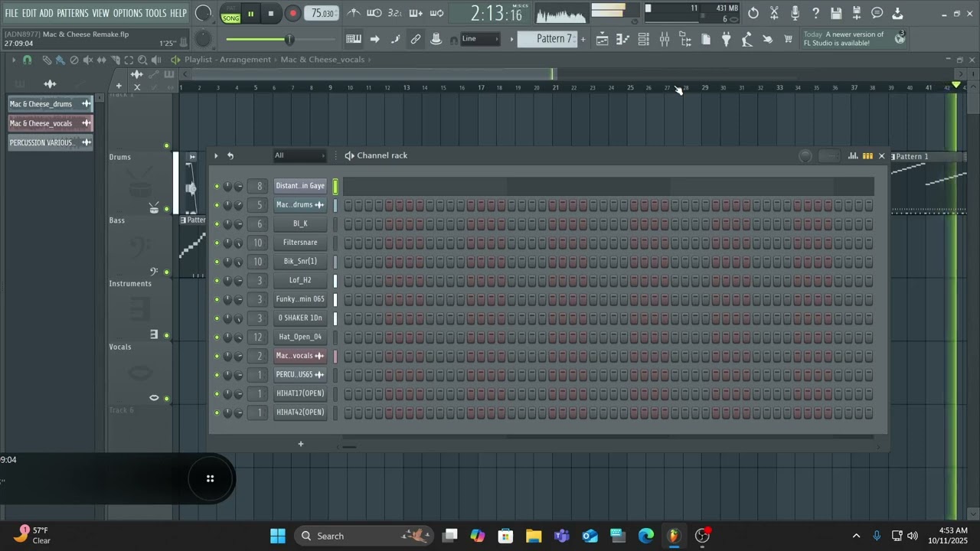The width and height of the screenshot is (980, 551).
Task: Click Channel rack undo arrow icon
Action: [x=230, y=155]
